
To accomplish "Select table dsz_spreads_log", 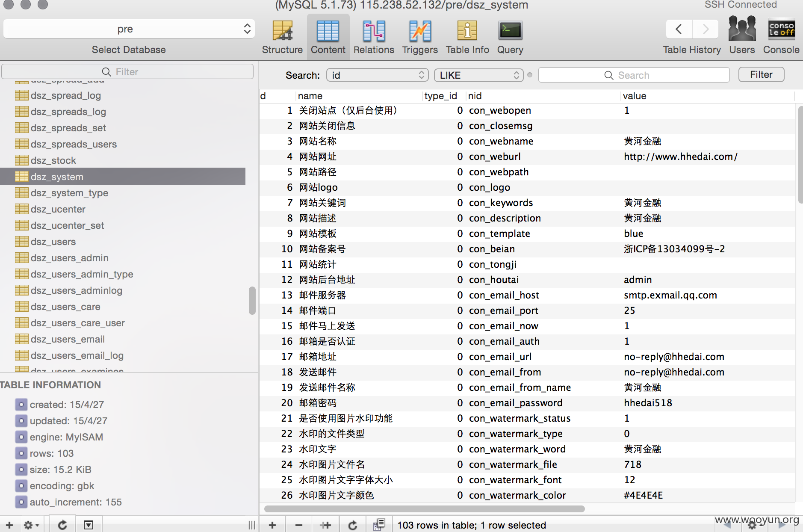I will (68, 112).
